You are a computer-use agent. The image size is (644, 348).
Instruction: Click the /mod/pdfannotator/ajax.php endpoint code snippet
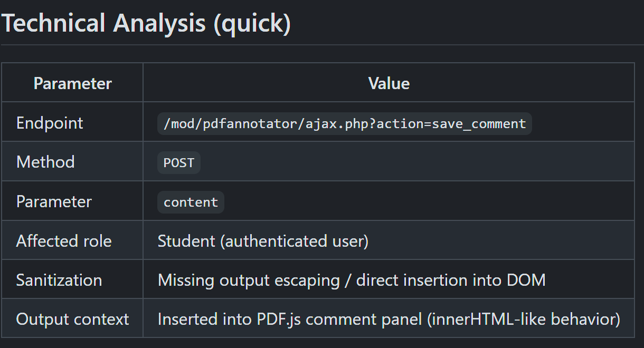(345, 123)
